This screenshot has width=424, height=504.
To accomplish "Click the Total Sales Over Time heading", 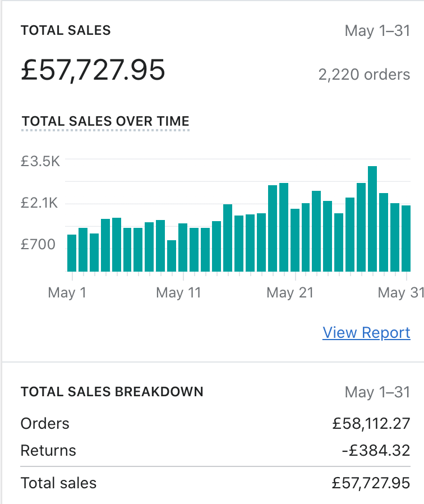I will (x=105, y=121).
